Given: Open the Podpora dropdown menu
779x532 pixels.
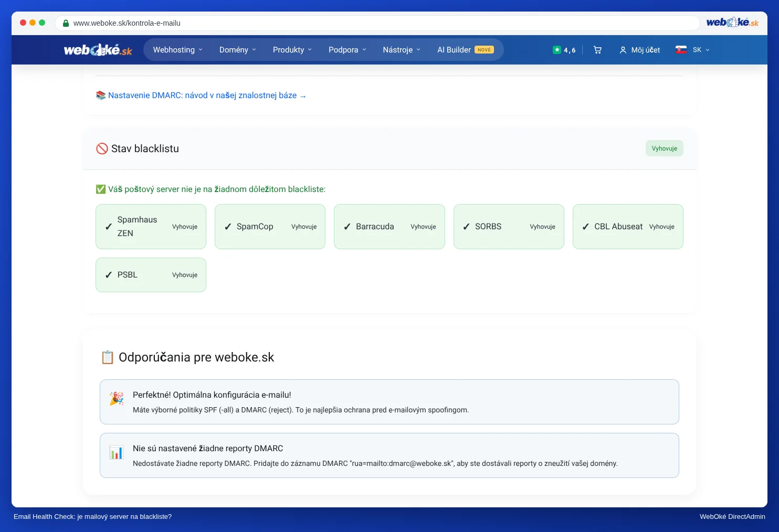Looking at the screenshot, I should point(348,50).
